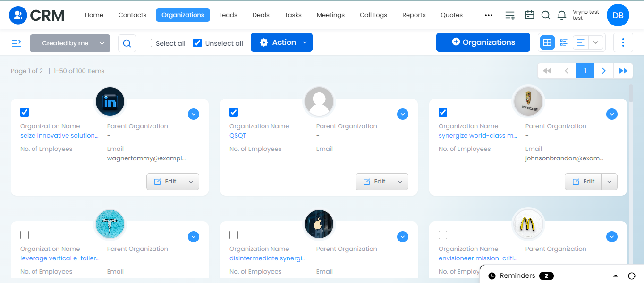Open the Call Logs tab

(x=373, y=15)
